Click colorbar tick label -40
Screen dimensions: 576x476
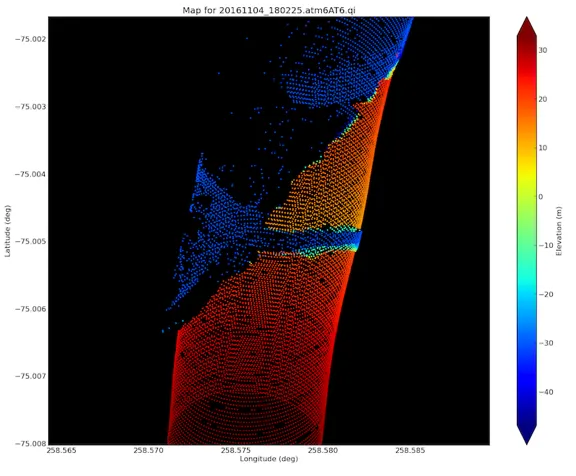pos(546,392)
